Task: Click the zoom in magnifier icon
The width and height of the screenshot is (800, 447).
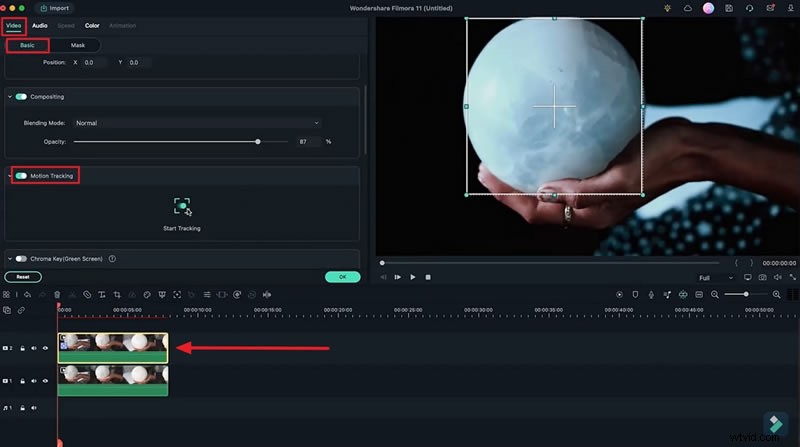Action: [x=777, y=294]
